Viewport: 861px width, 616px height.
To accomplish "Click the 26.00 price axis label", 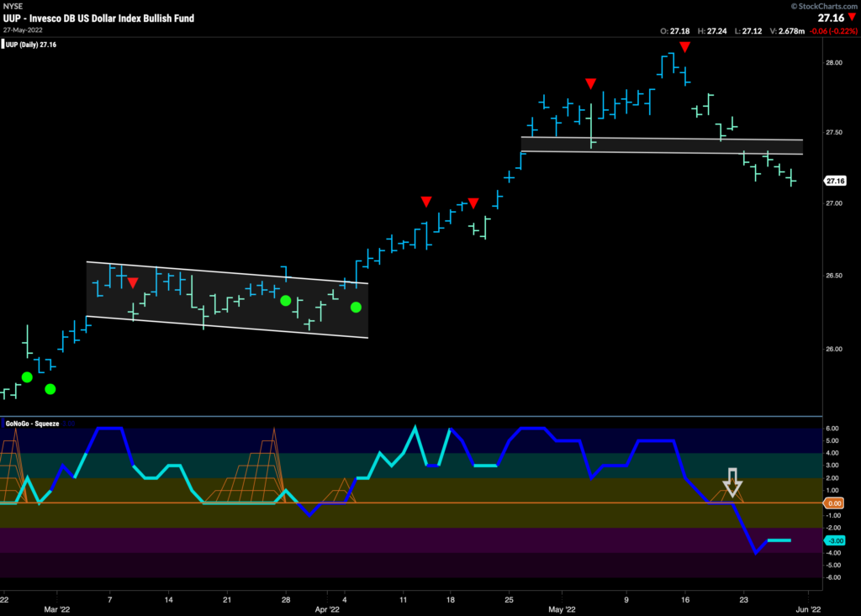I will click(x=833, y=349).
